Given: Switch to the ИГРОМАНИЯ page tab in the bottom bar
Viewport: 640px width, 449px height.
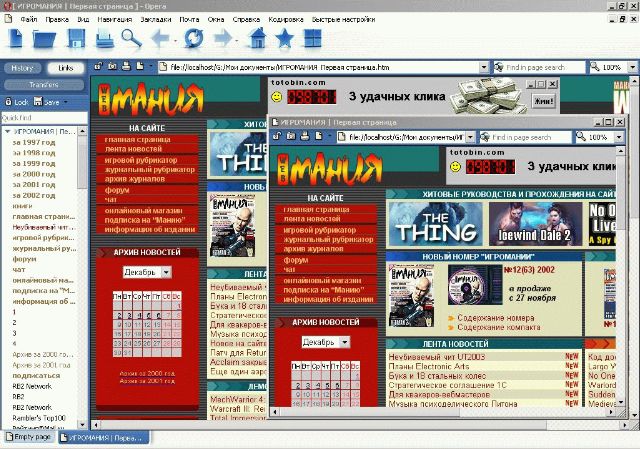Looking at the screenshot, I should [104, 438].
